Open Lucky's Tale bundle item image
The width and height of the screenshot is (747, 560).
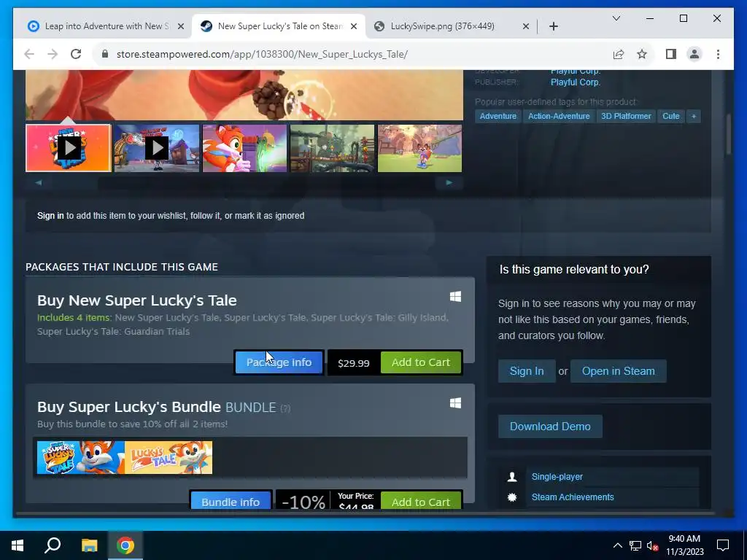pyautogui.click(x=169, y=457)
